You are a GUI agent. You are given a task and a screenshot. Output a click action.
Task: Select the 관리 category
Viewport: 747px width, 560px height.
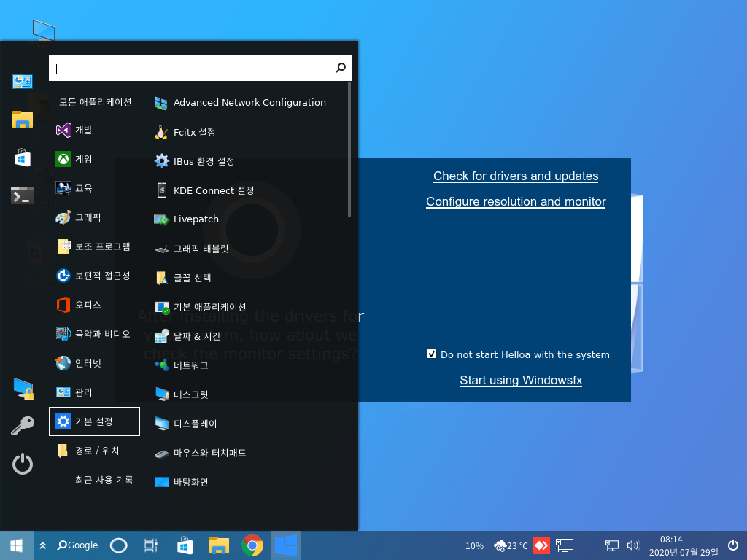74,392
